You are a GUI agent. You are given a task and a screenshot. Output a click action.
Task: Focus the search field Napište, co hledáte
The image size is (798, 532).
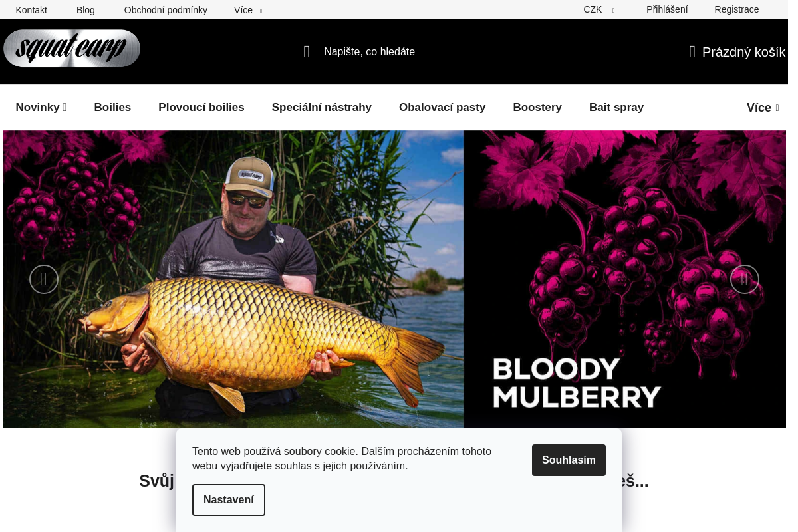[x=369, y=52]
